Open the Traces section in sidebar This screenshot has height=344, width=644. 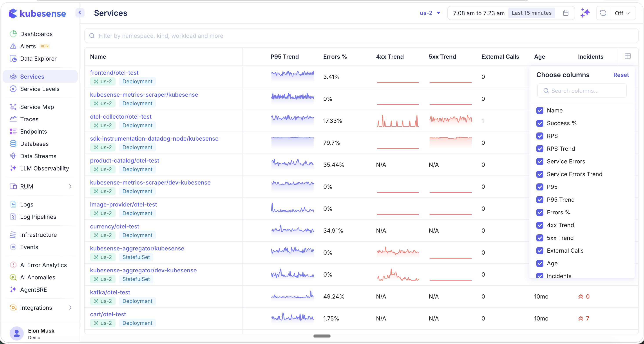click(29, 119)
